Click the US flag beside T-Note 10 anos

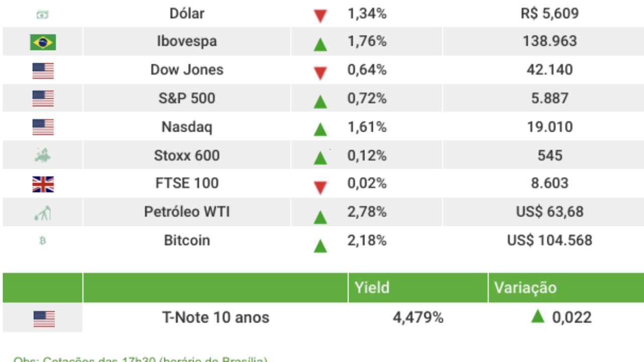(x=44, y=318)
